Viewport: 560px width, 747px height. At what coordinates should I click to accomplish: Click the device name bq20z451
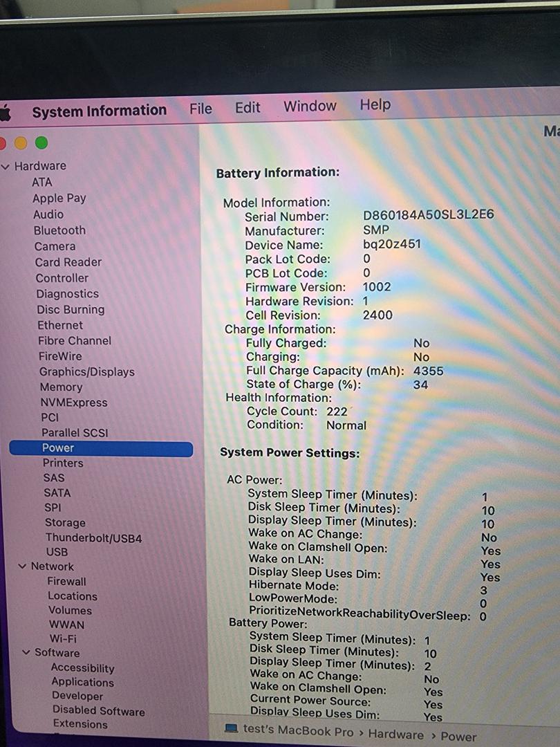click(x=392, y=244)
